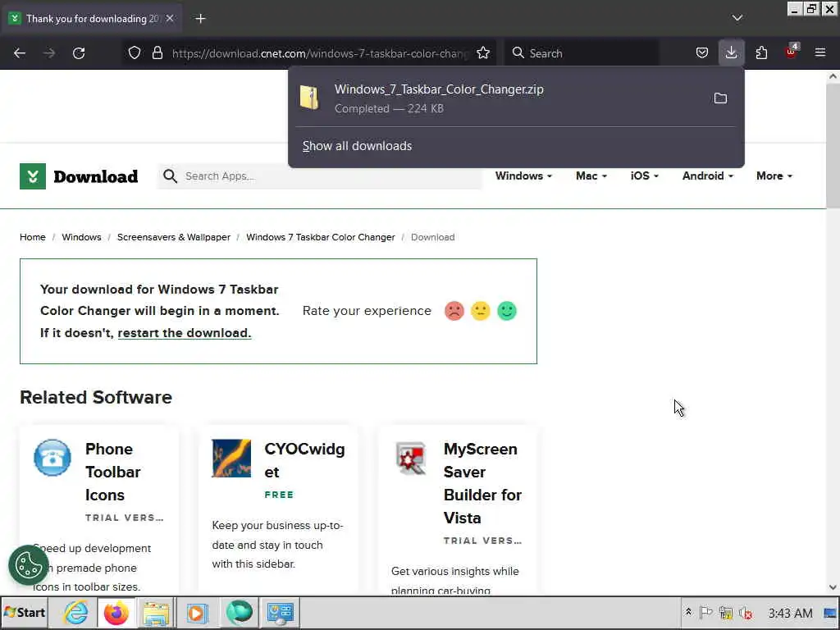
Task: Click the Phone Toolbar Icons app icon
Action: tap(52, 458)
